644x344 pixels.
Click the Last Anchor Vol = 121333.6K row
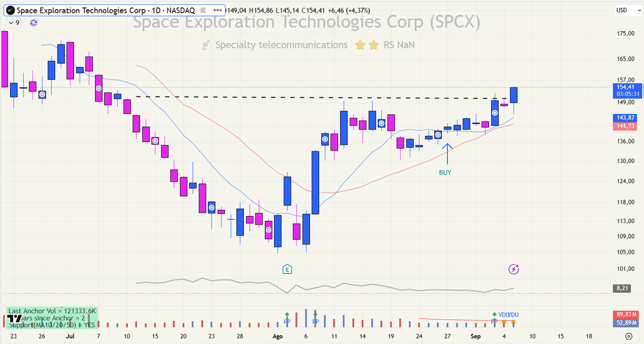coord(52,311)
